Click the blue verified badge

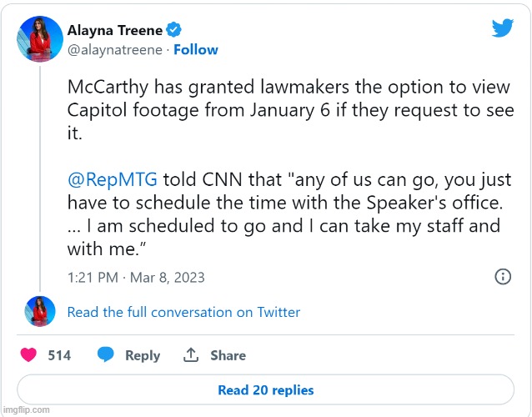coord(174,29)
